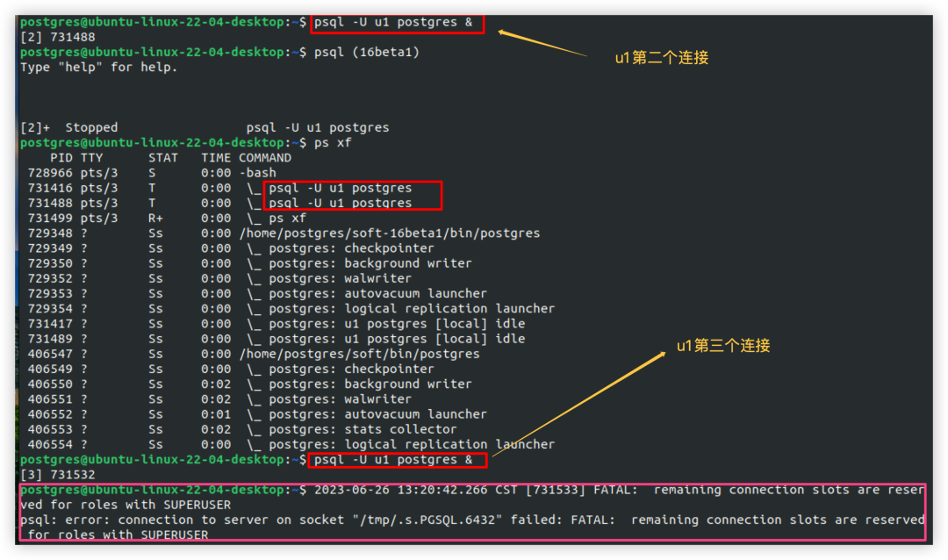This screenshot has height=560, width=948.
Task: Click the COMMAND column header
Action: pyautogui.click(x=265, y=158)
